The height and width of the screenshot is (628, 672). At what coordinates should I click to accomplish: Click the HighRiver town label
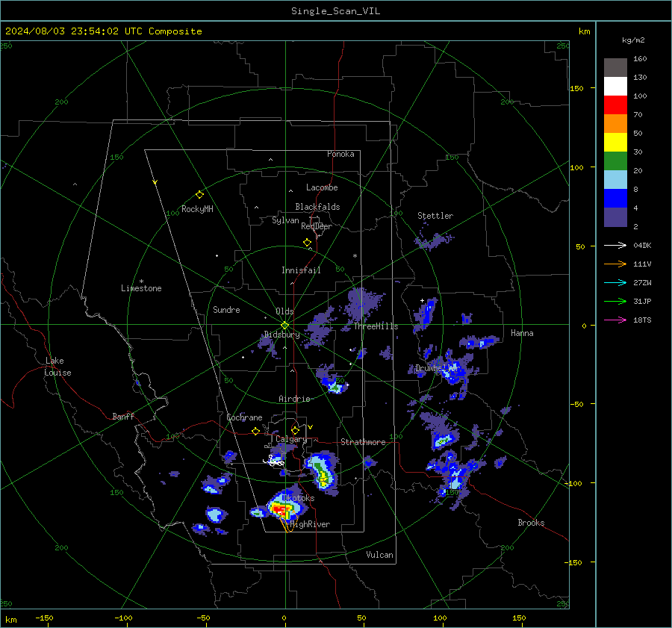[310, 524]
